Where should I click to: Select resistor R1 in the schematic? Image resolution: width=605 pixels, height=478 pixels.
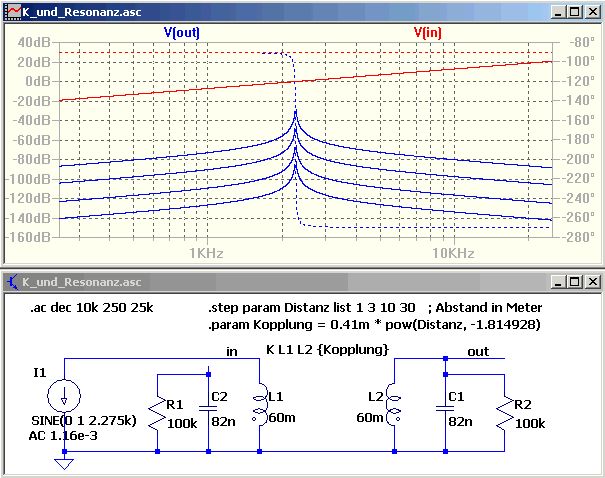(157, 415)
